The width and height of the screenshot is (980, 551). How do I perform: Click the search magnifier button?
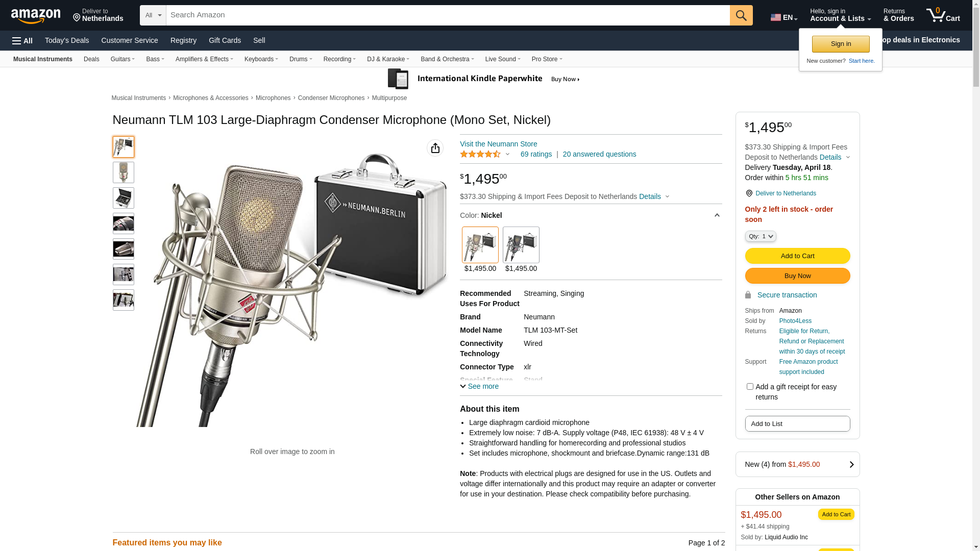point(741,15)
